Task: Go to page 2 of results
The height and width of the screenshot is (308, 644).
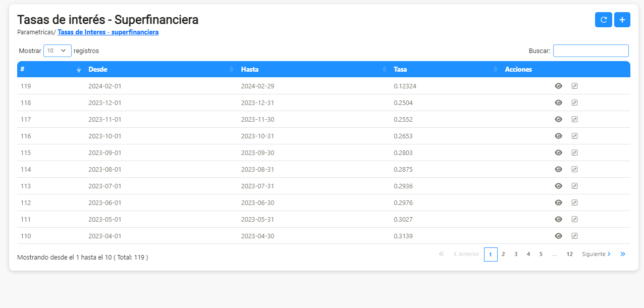Action: tap(503, 254)
